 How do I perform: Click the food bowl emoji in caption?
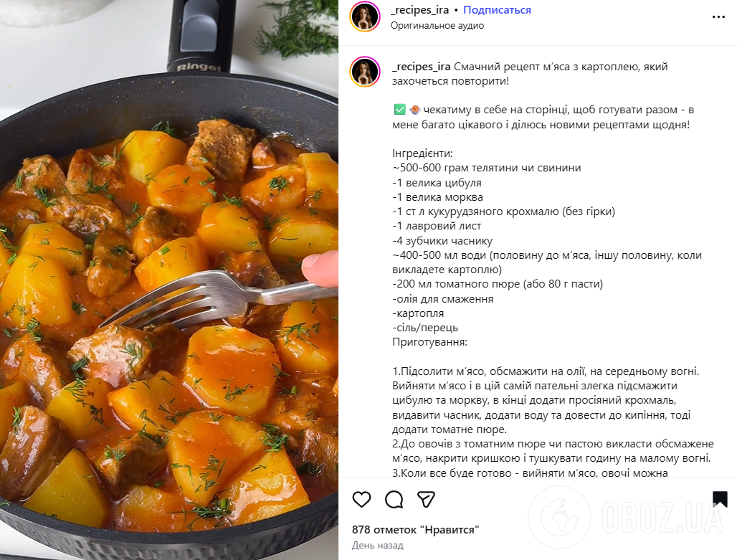pos(414,110)
